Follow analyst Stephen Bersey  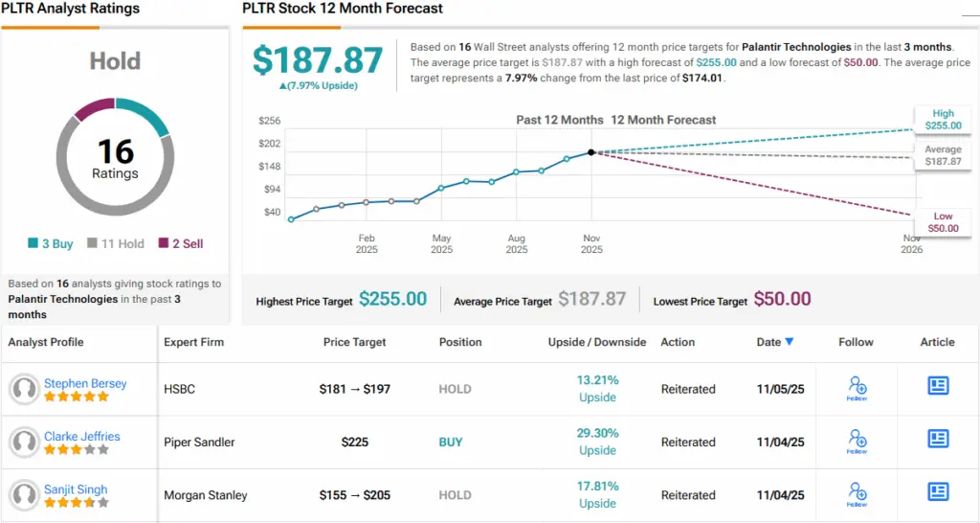pyautogui.click(x=857, y=388)
